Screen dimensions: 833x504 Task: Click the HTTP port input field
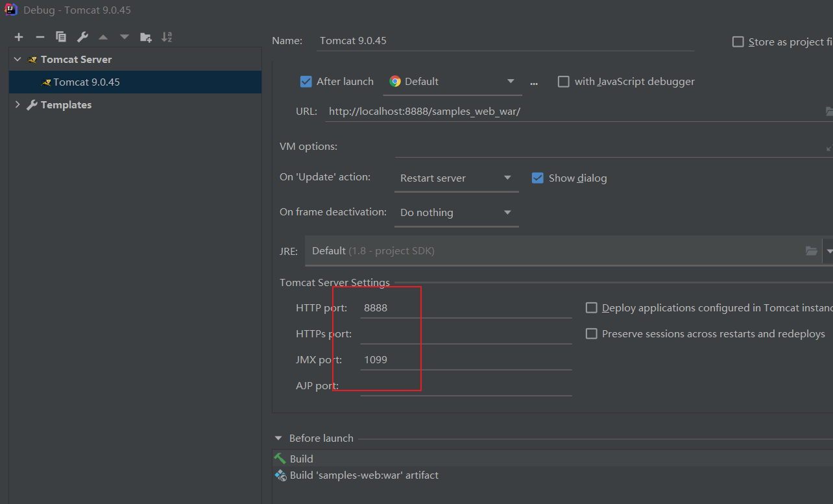465,308
